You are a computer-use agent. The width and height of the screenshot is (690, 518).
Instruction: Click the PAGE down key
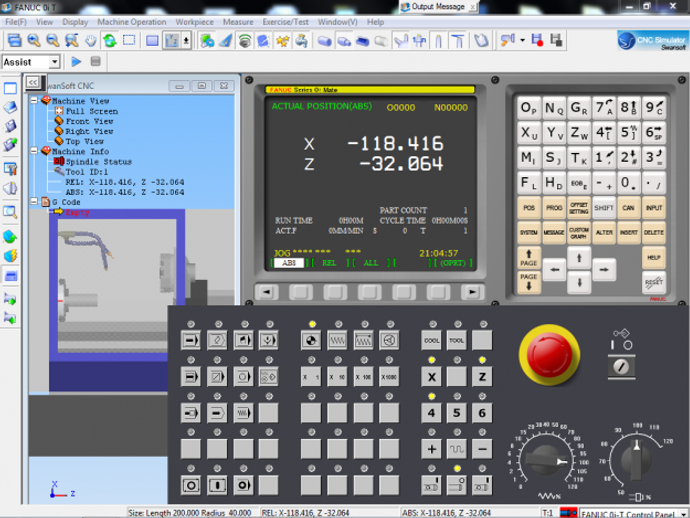pyautogui.click(x=529, y=282)
